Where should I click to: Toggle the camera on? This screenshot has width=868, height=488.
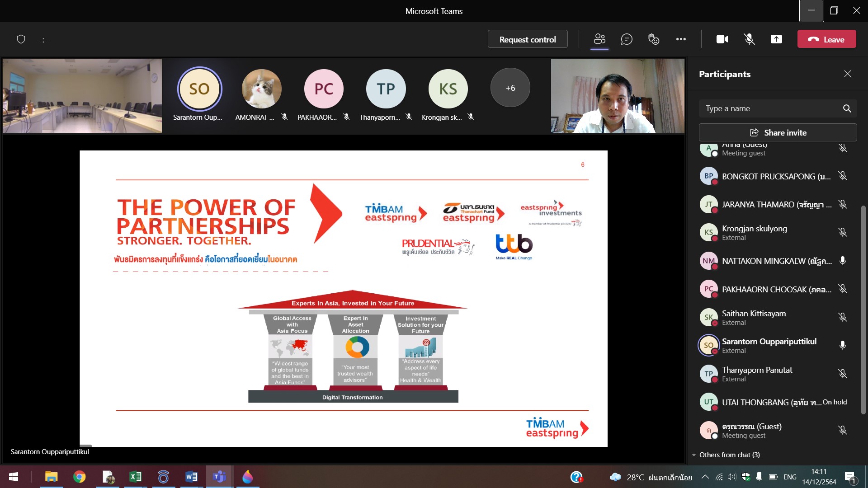pyautogui.click(x=722, y=39)
